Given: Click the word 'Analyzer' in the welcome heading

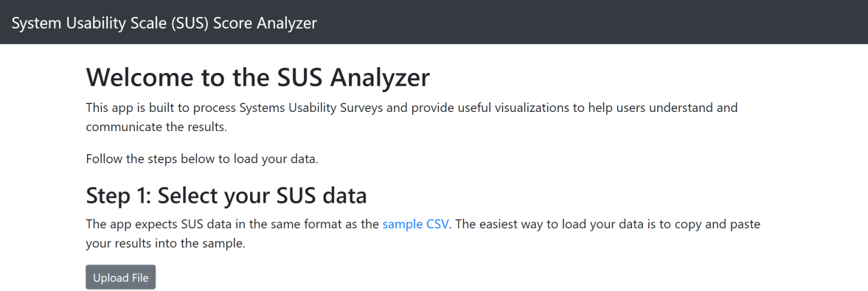Looking at the screenshot, I should click(x=380, y=77).
